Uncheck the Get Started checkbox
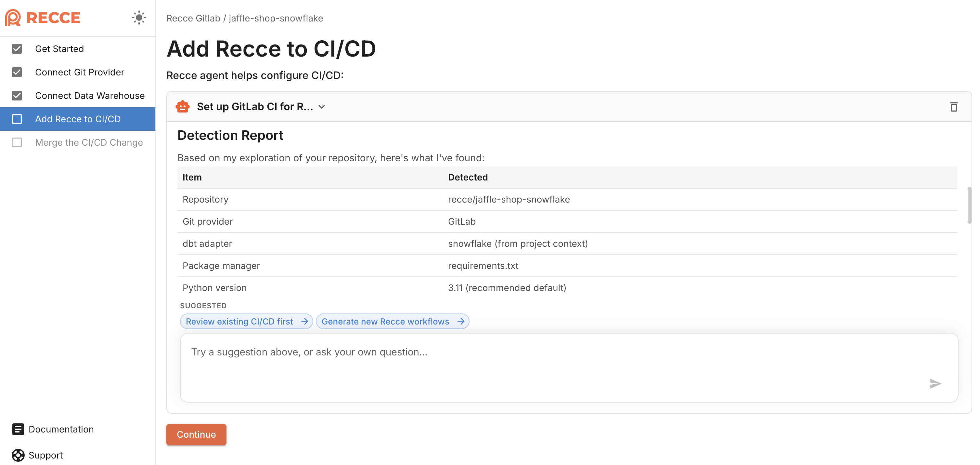Viewport: 980px width, 465px height. [x=17, y=48]
